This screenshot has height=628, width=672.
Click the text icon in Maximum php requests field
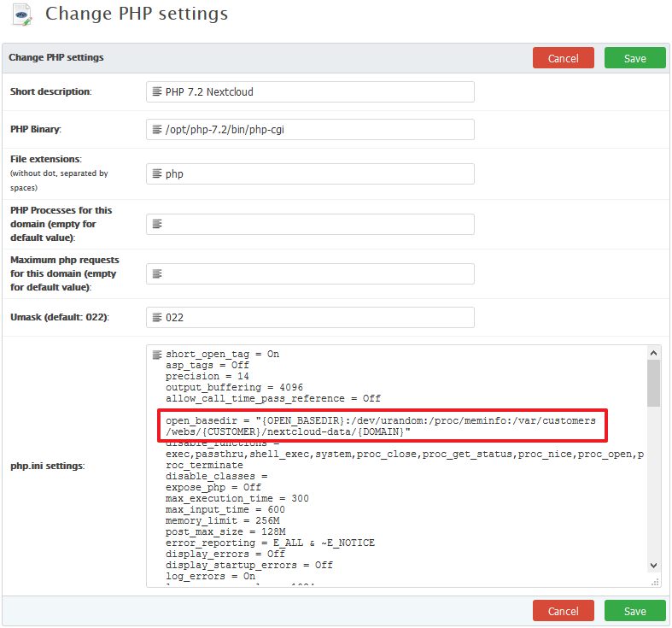point(157,273)
